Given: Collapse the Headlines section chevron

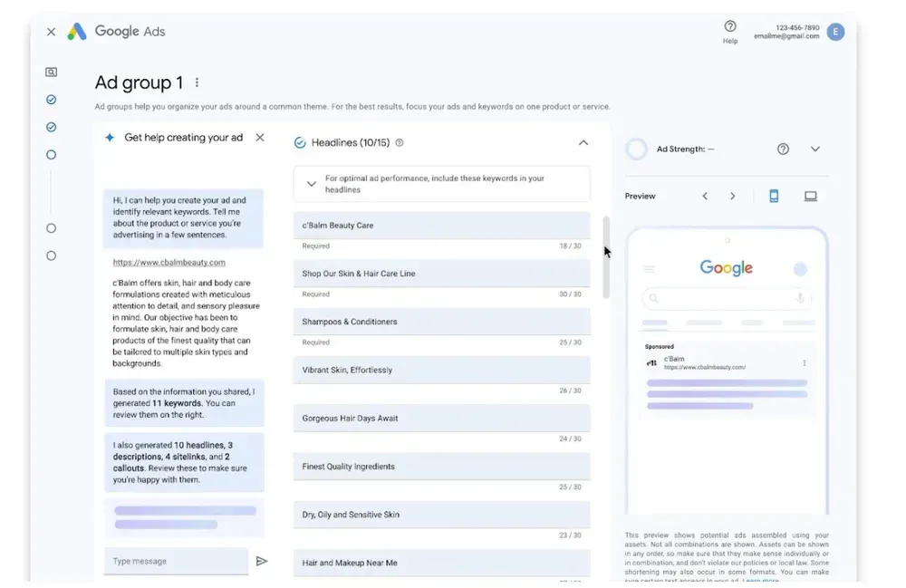Looking at the screenshot, I should (x=583, y=142).
